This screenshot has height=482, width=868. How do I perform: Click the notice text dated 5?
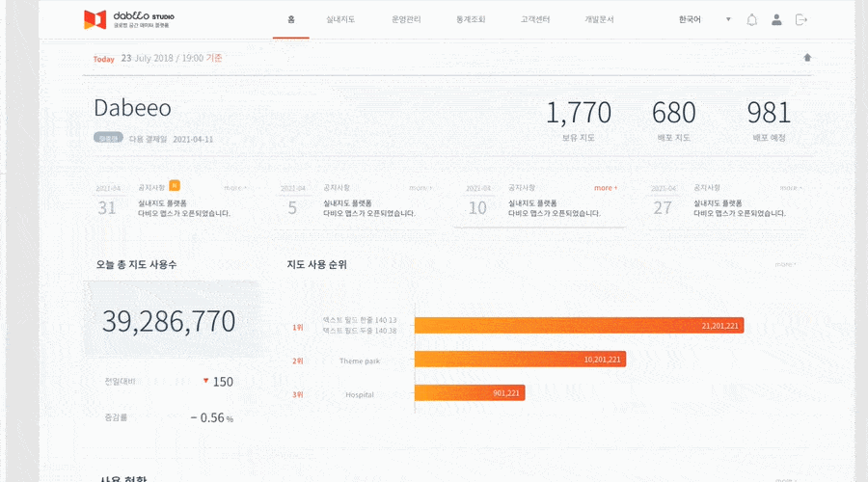(369, 208)
